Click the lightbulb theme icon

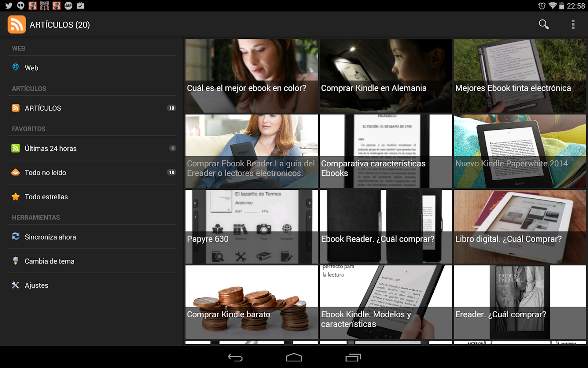pyautogui.click(x=16, y=261)
